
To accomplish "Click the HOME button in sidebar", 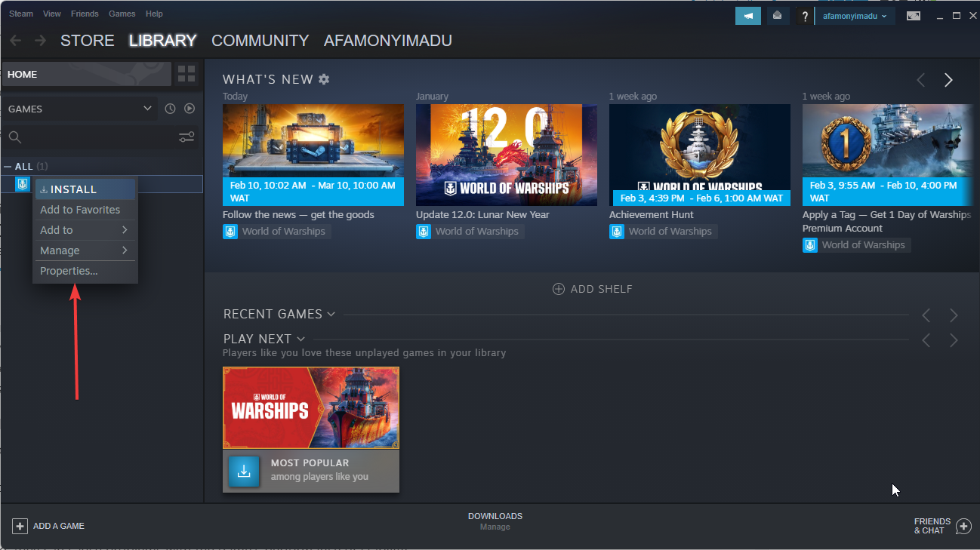I will [x=86, y=74].
